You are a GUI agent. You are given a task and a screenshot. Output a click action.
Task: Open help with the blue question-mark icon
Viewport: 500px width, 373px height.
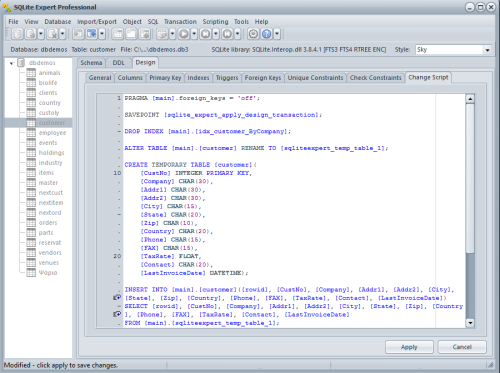(267, 34)
